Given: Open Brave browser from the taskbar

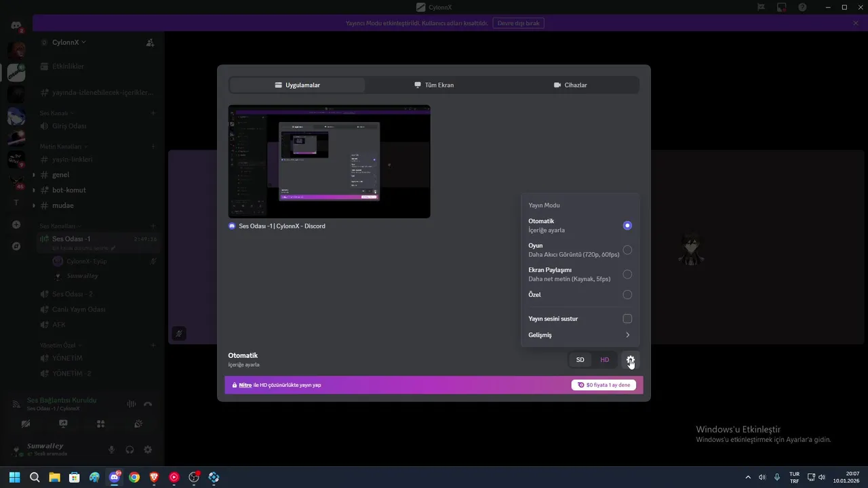Looking at the screenshot, I should point(155,477).
